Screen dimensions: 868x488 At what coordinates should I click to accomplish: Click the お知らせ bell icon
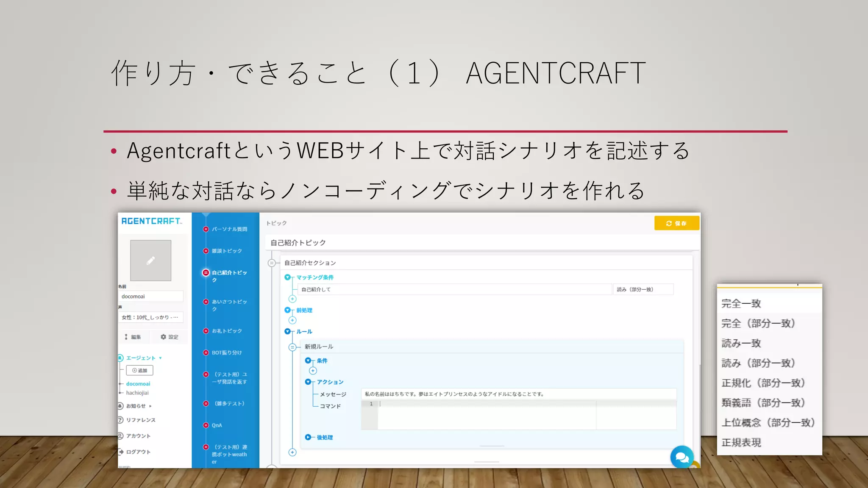click(121, 406)
